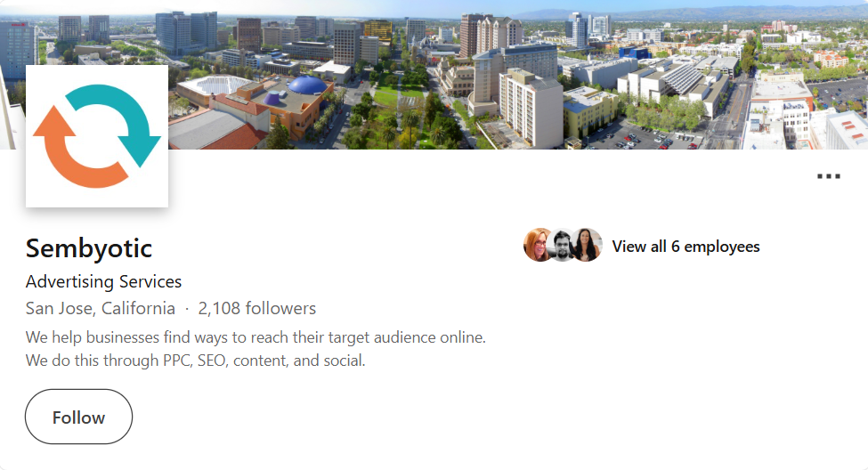This screenshot has width=868, height=470.
Task: Select the Advertising Services industry text
Action: (103, 282)
